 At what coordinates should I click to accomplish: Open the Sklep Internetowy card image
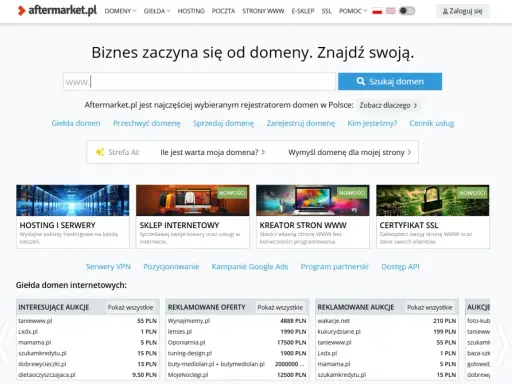click(193, 200)
